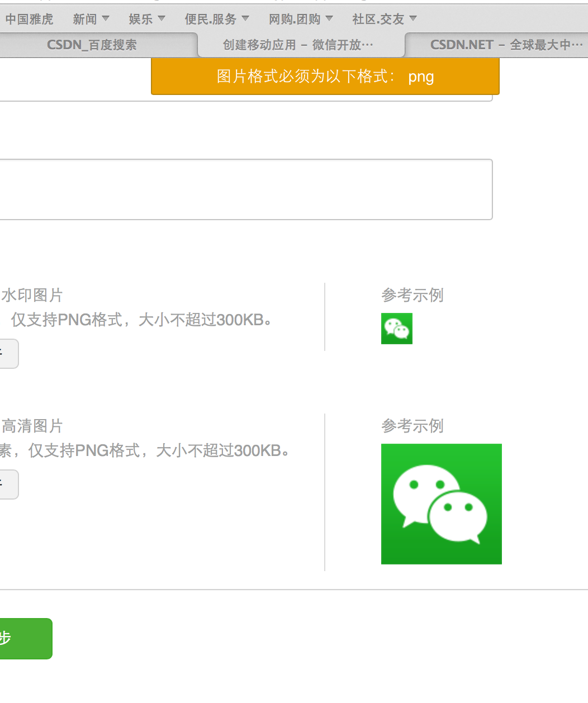This screenshot has width=588, height=703.
Task: Expand the 社区.交友 bookmark folder
Action: pos(385,19)
